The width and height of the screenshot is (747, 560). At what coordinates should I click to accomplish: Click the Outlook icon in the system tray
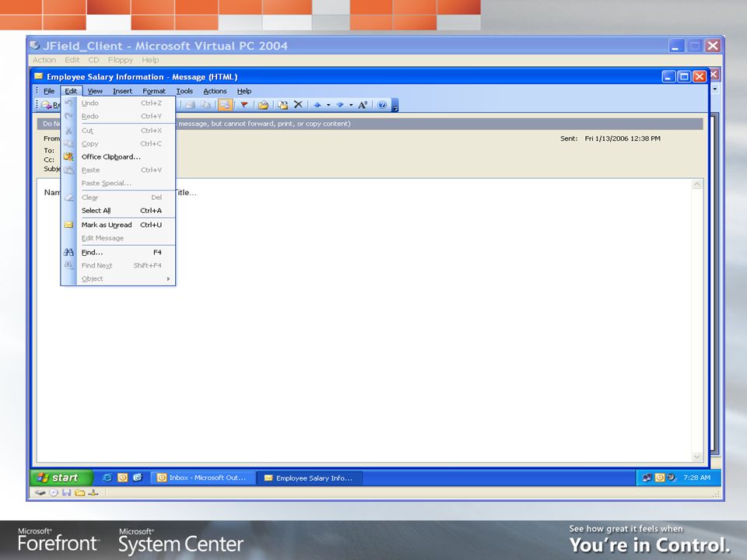tap(660, 477)
